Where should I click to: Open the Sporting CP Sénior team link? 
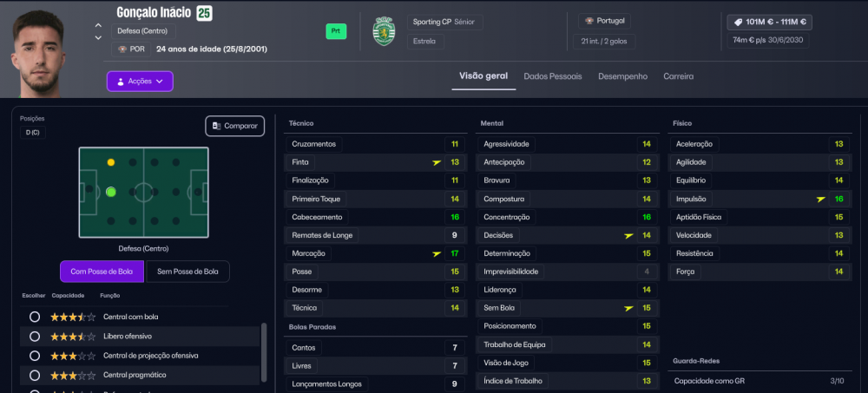[445, 23]
